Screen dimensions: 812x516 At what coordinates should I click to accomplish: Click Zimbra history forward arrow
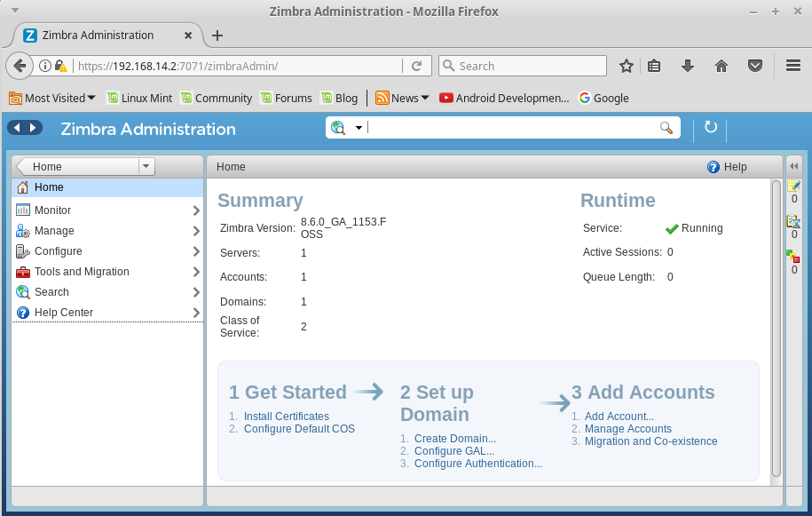coord(34,128)
